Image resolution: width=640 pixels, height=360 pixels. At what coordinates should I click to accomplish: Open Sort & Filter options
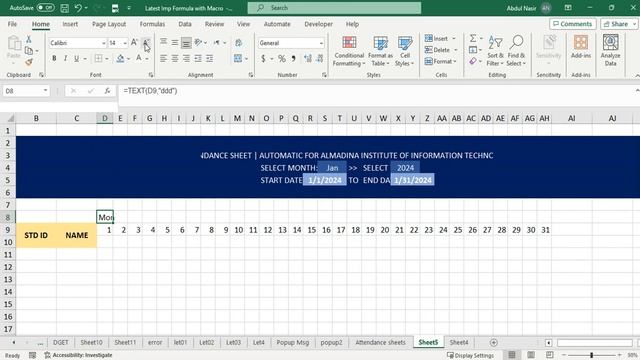tap(495, 51)
